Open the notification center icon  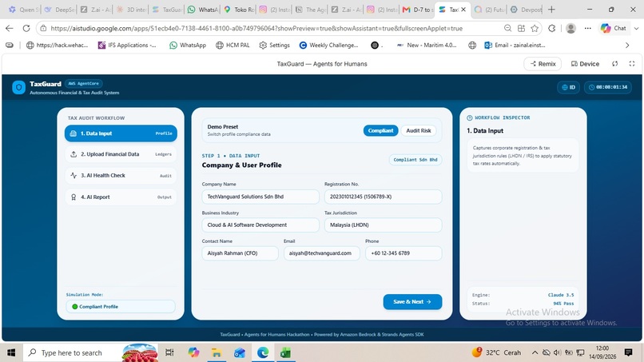(x=628, y=352)
